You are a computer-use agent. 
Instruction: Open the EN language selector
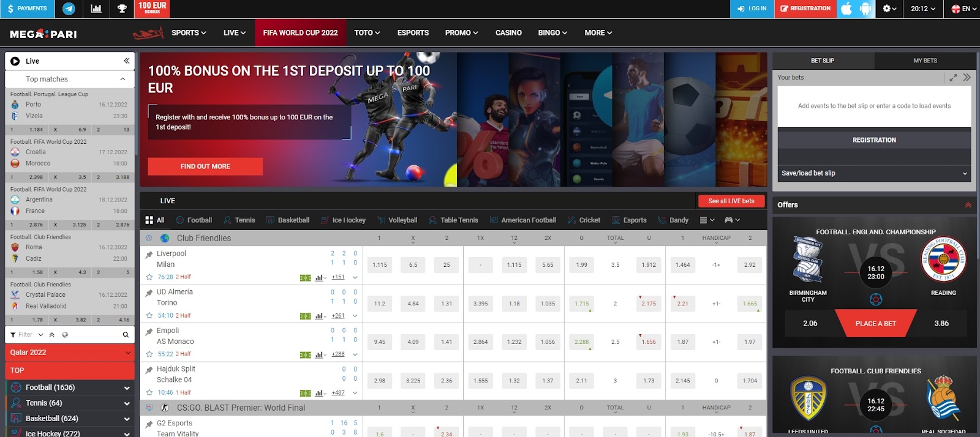[963, 9]
